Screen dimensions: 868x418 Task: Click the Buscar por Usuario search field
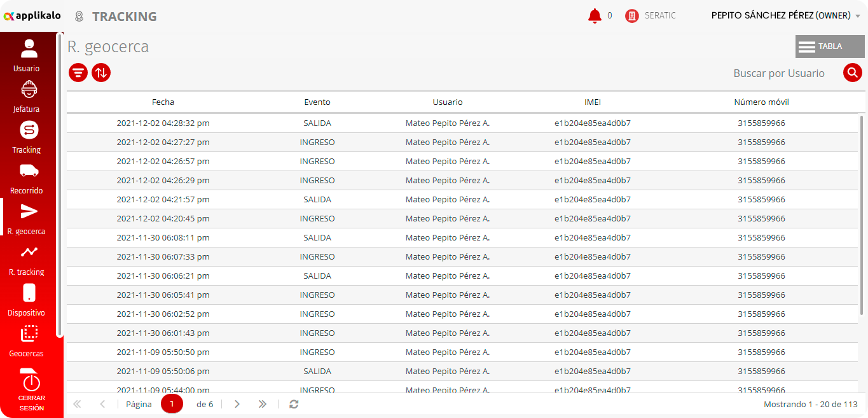click(779, 73)
